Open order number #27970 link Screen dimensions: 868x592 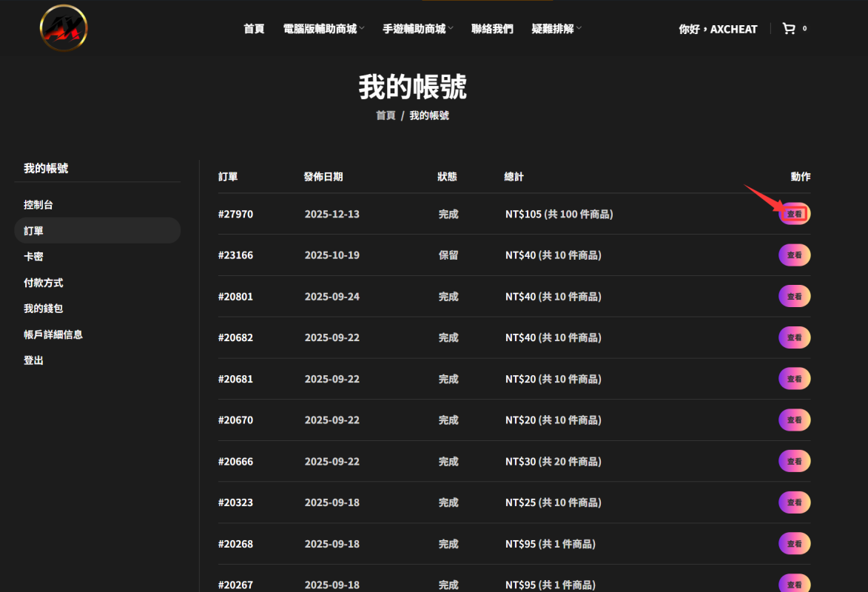coord(235,215)
